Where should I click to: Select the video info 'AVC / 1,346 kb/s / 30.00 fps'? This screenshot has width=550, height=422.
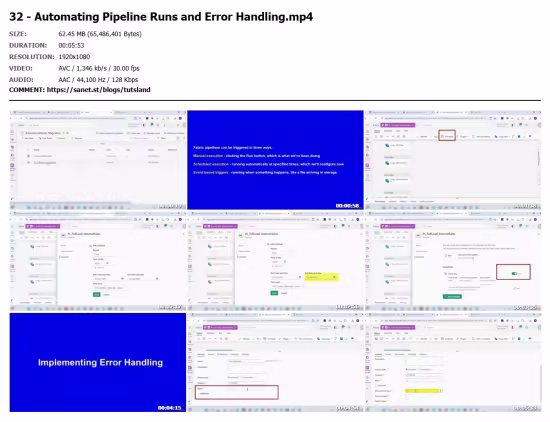coord(99,68)
